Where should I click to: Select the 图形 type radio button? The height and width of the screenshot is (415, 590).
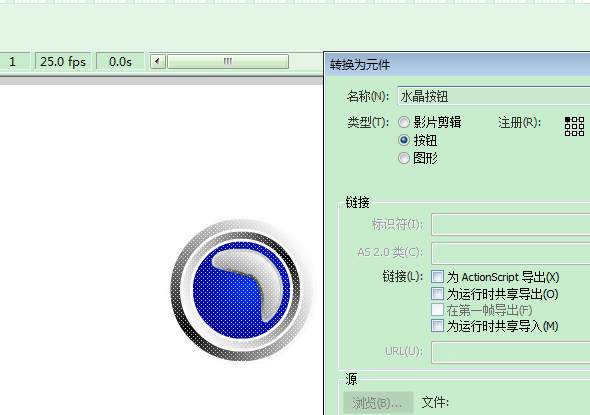[404, 158]
